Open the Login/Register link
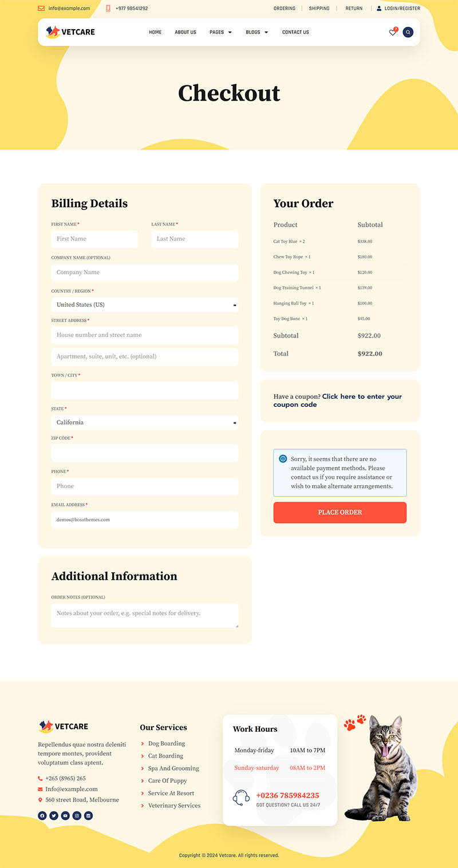 coord(402,9)
